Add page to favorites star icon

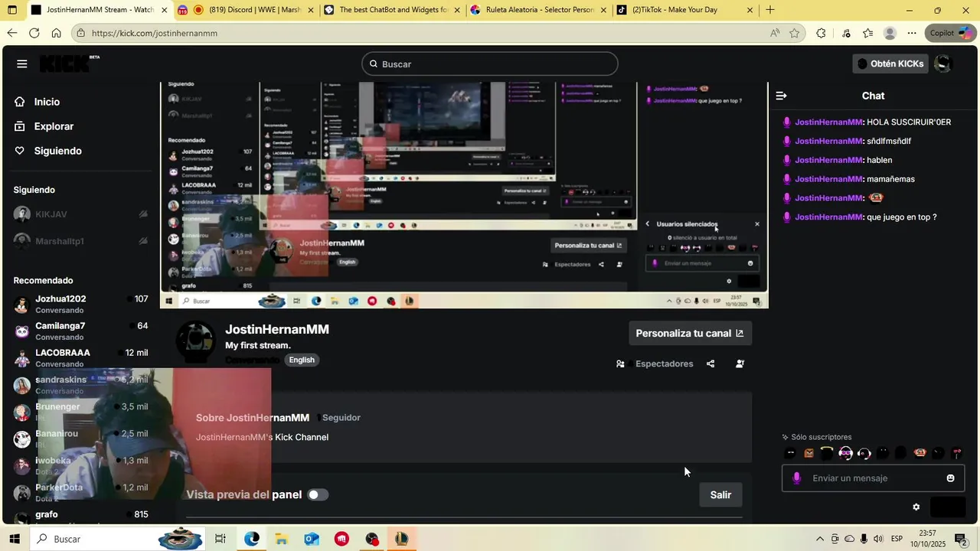coord(795,33)
